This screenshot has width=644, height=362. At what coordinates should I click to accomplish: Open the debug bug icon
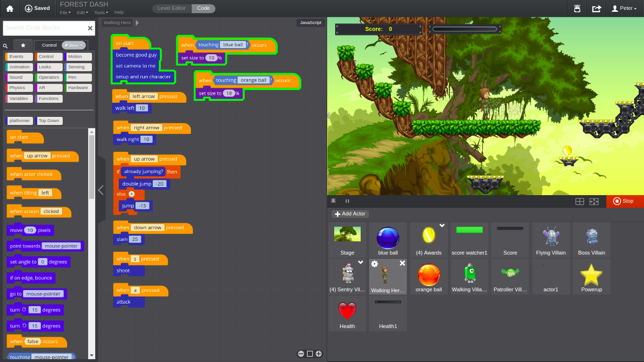pyautogui.click(x=334, y=201)
